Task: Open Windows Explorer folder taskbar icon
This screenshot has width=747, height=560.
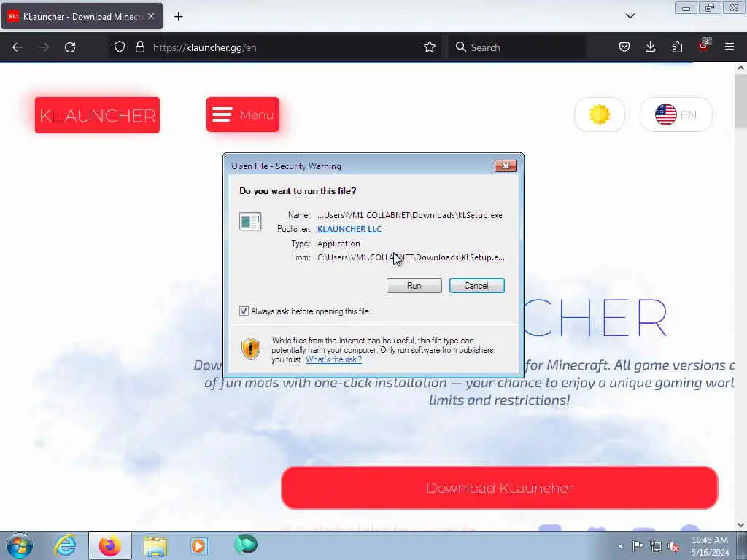Action: point(155,546)
